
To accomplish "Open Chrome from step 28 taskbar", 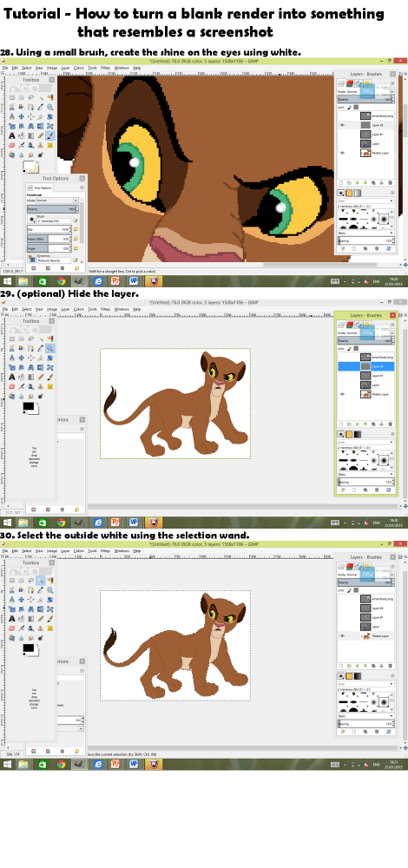I will pos(61,280).
